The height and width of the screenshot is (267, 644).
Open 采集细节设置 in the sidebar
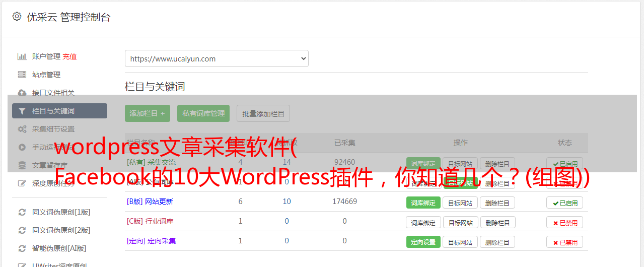53,129
